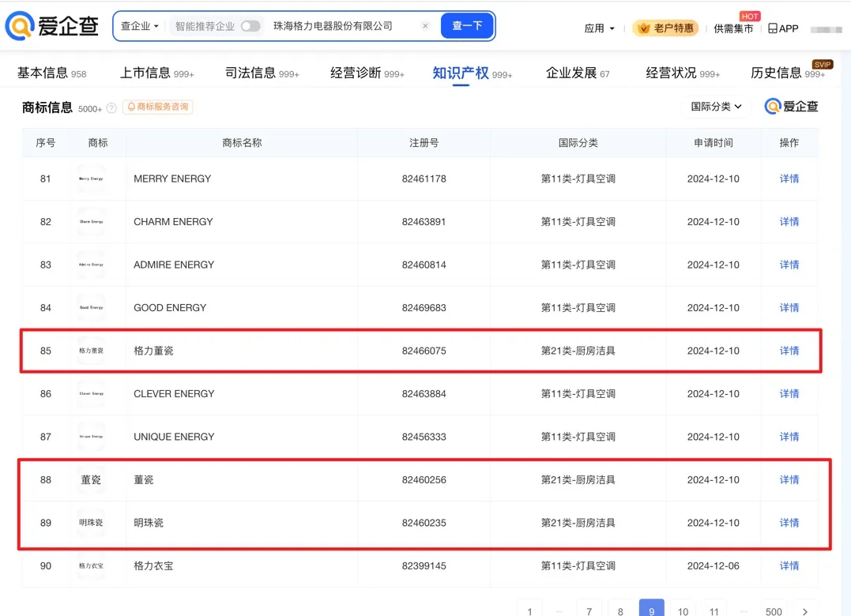
Task: Click the help question icon next to 商标信息
Action: tap(111, 108)
